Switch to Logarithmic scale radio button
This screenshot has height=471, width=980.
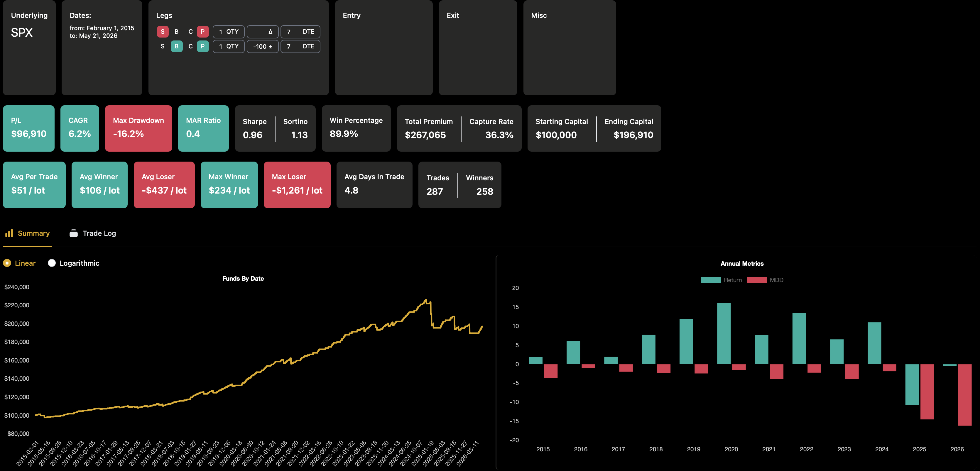pyautogui.click(x=52, y=263)
